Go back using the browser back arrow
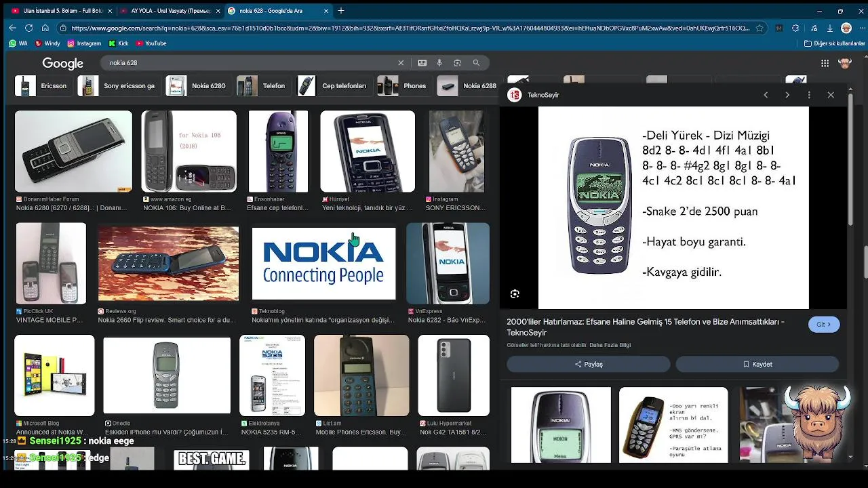 [12, 28]
